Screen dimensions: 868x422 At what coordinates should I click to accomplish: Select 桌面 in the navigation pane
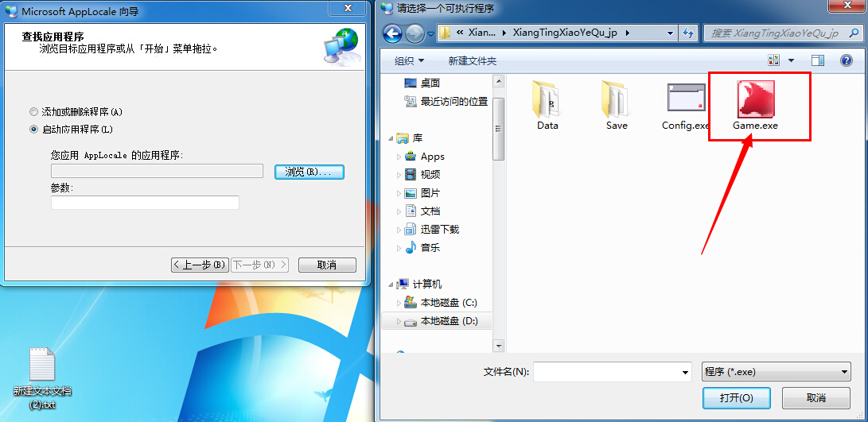430,83
